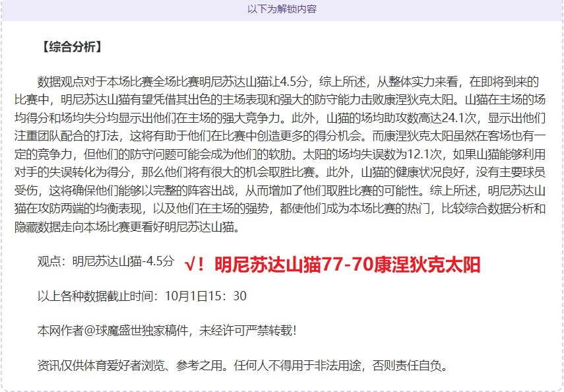Screen dimensions: 564x392
Task: Click the closing sentence '隐藏数据走向本场比赛更看好明尼苏达山猫'
Action: coord(124,226)
